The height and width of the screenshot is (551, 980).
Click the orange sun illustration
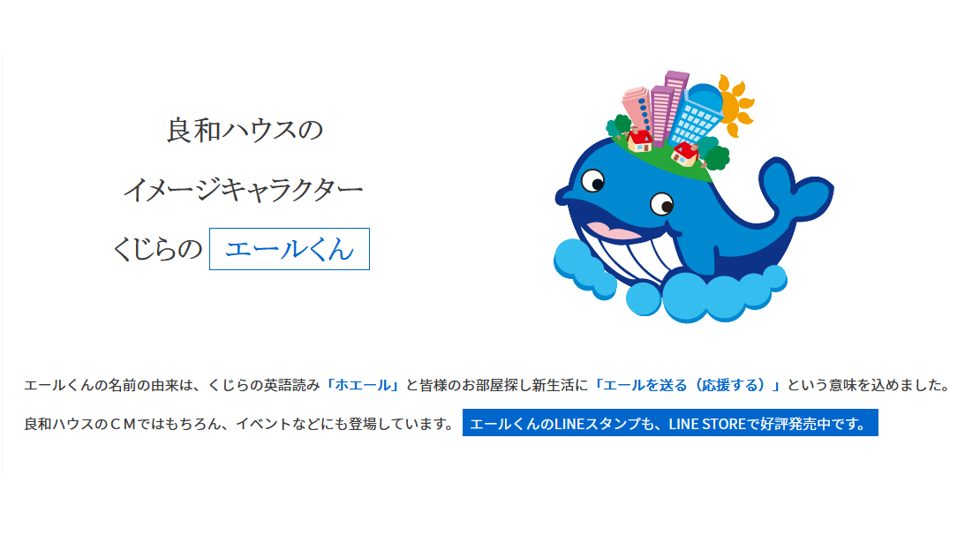(735, 105)
